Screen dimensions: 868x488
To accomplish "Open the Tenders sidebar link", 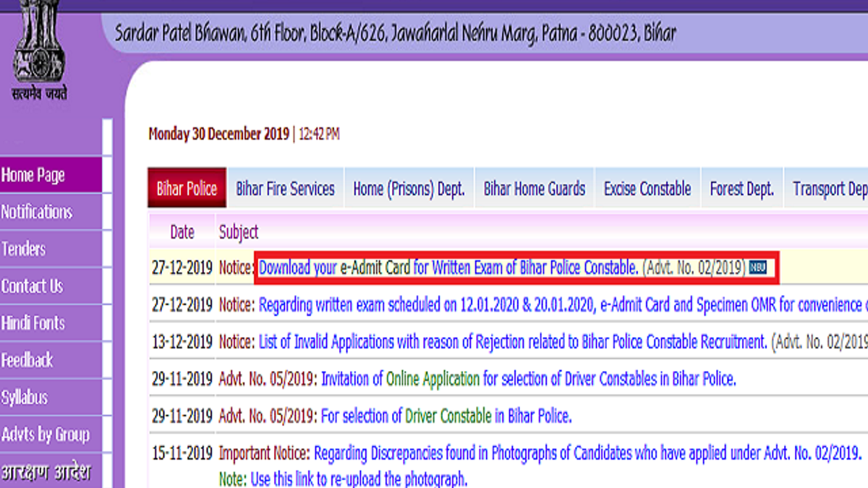I will tap(24, 249).
